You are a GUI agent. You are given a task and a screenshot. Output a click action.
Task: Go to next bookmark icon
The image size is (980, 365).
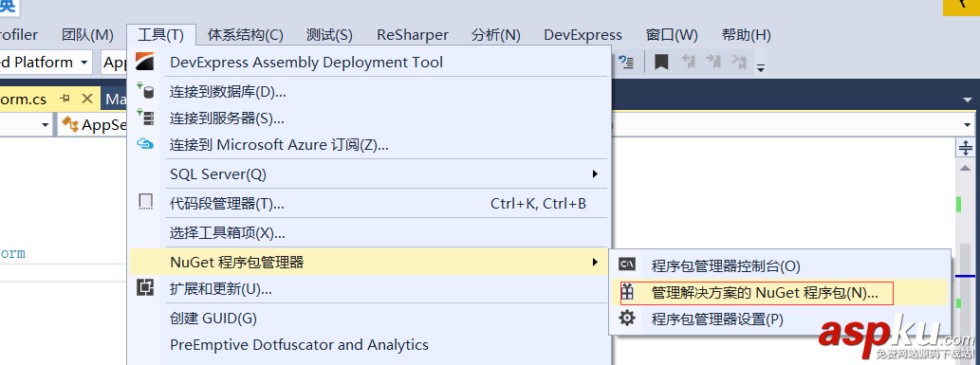point(713,62)
